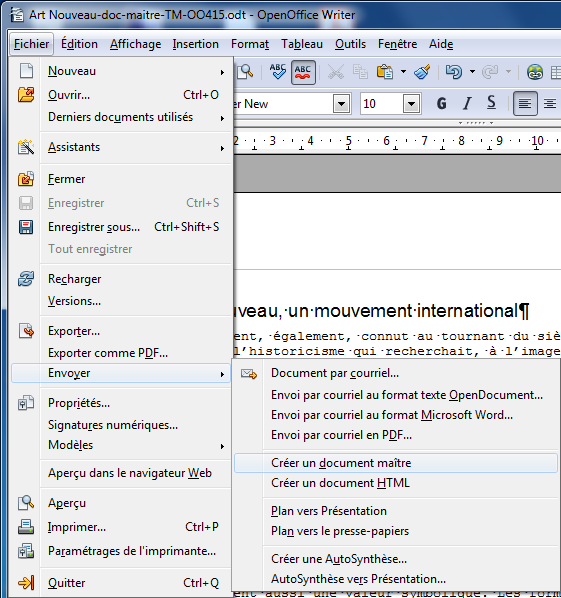This screenshot has height=598, width=561.
Task: Click the Enregistrer sous floppy icon
Action: coord(26,227)
